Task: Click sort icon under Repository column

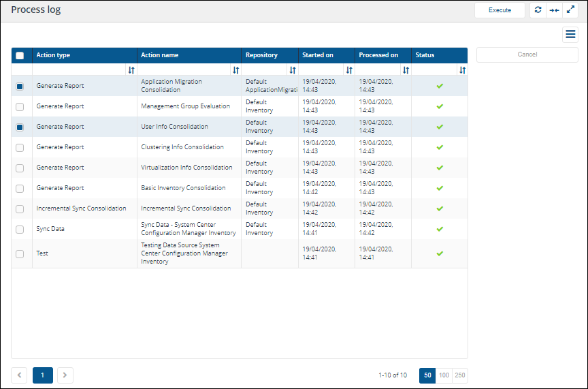Action: click(x=293, y=70)
